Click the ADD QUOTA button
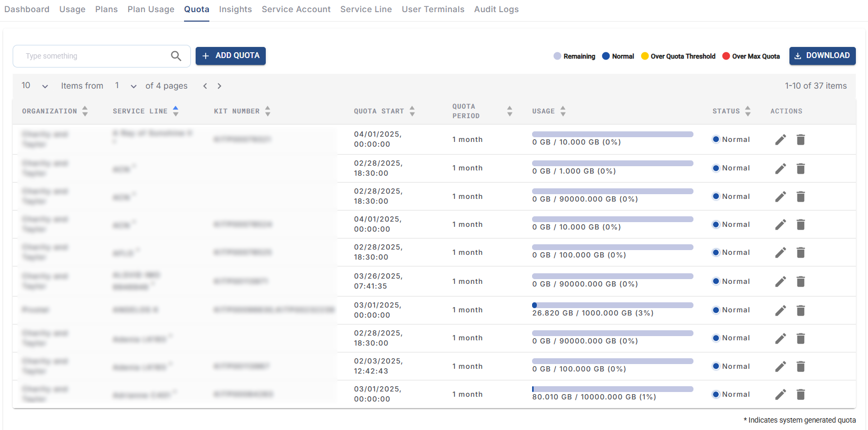868x430 pixels. (230, 56)
